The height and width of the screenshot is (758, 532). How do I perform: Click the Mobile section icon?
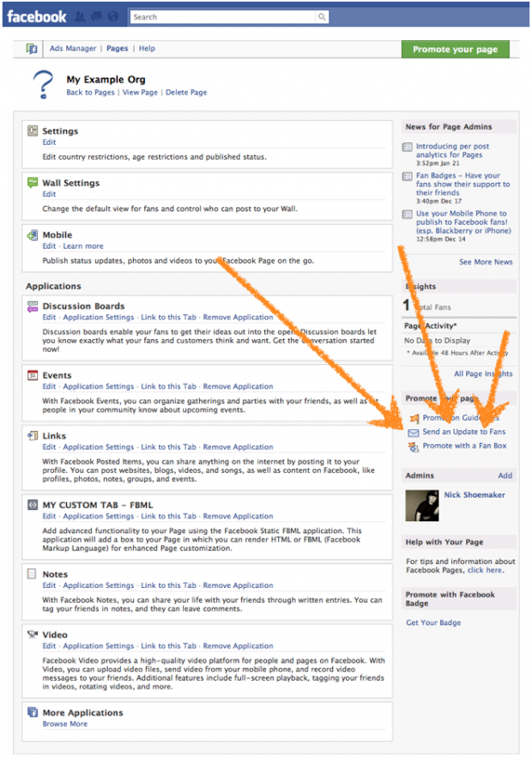33,235
